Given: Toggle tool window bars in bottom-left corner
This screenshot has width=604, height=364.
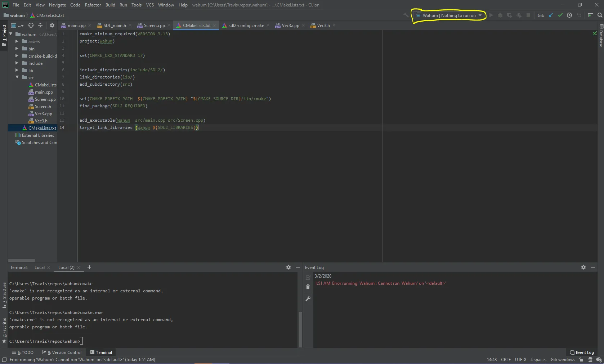Looking at the screenshot, I should click(4, 360).
